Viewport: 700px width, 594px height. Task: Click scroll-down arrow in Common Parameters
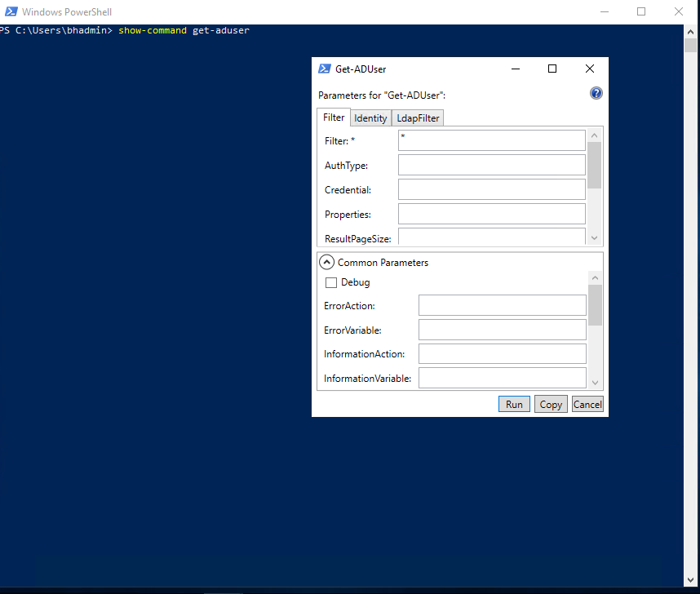(595, 383)
